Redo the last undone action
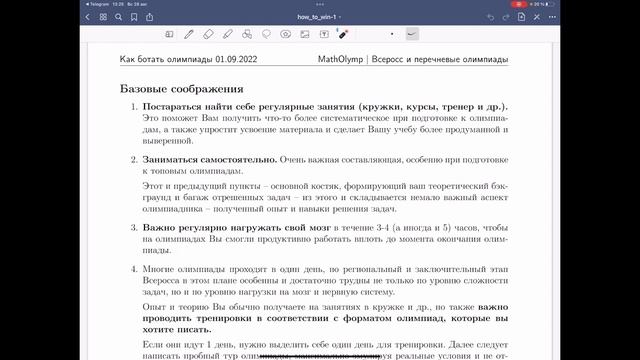Image resolution: width=640 pixels, height=360 pixels. [x=506, y=17]
